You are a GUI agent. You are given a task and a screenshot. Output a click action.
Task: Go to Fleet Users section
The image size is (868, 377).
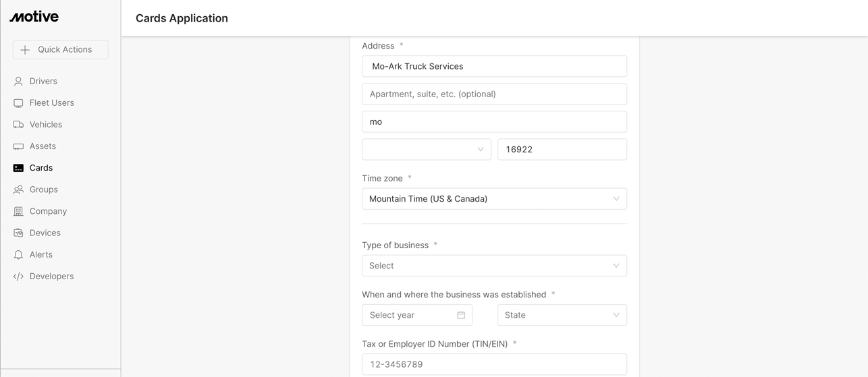[x=51, y=103]
